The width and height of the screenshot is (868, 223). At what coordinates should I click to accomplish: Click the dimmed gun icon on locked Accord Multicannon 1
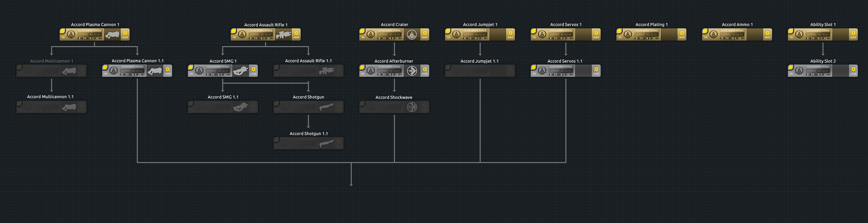[69, 71]
